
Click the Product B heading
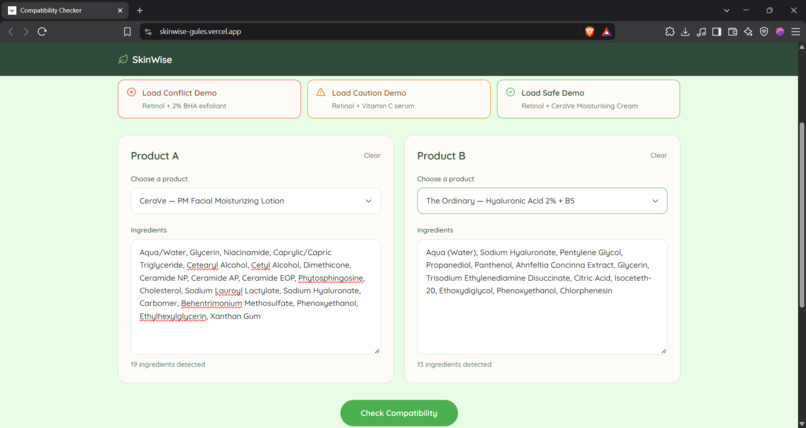tap(441, 156)
